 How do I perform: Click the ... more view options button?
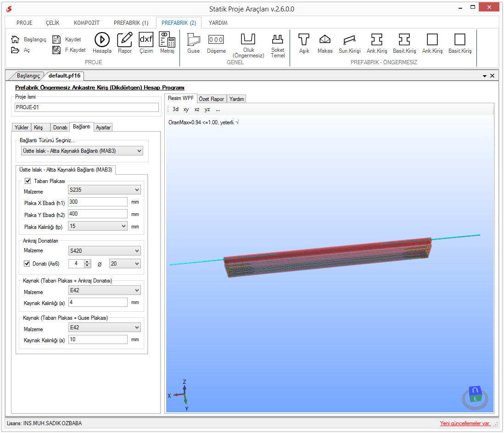[218, 109]
